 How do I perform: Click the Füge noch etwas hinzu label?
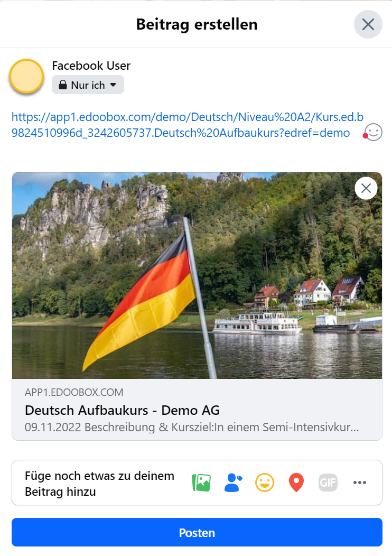click(x=99, y=483)
